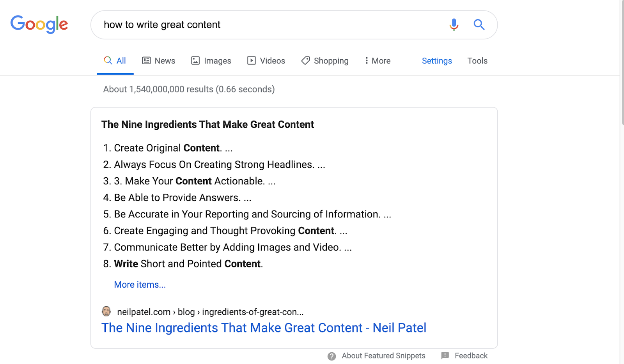Open the Tools menu

[x=477, y=61]
